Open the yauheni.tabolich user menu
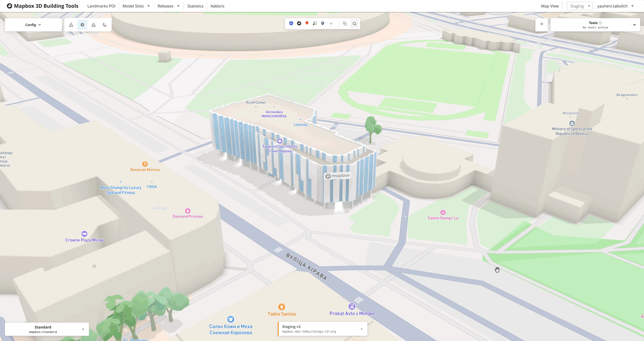The height and width of the screenshot is (341, 644). click(x=615, y=6)
